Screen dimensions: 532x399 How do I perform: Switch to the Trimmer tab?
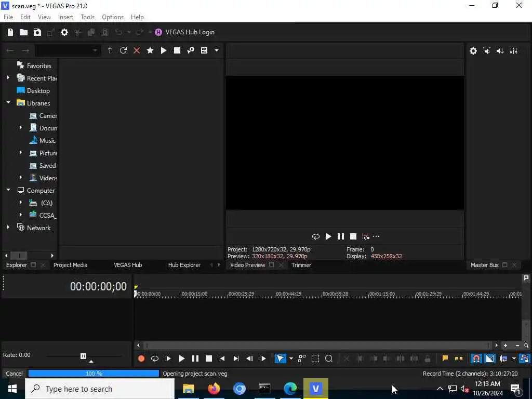pyautogui.click(x=301, y=265)
